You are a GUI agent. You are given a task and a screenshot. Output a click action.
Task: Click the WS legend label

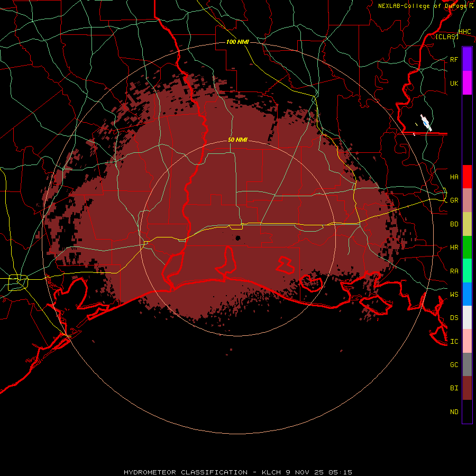(454, 294)
